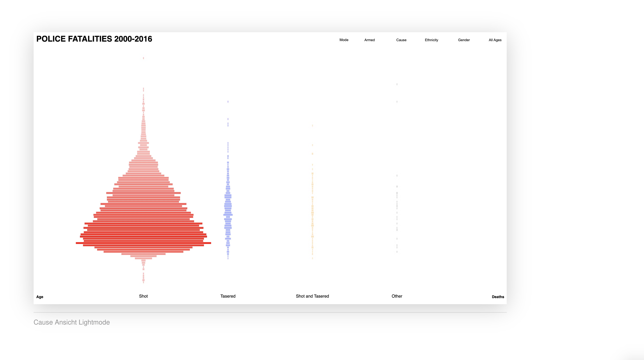Click the Deaths axis label
644x360 pixels.
click(x=498, y=297)
